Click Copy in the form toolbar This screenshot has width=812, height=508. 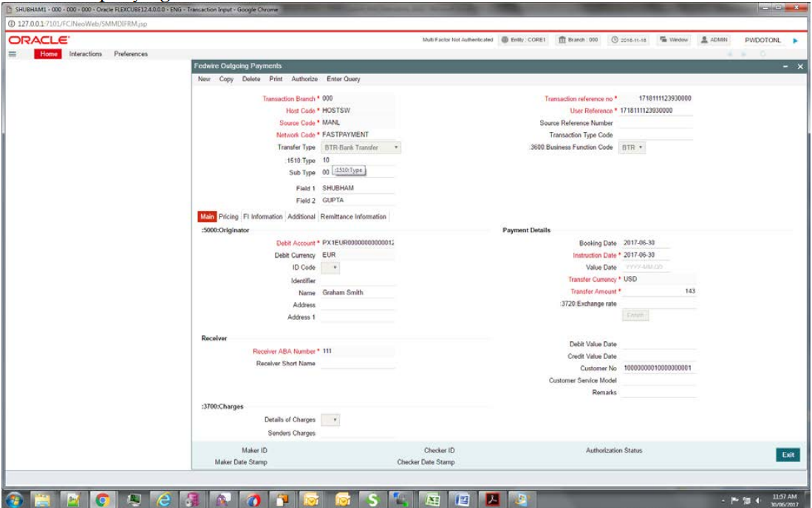click(226, 79)
